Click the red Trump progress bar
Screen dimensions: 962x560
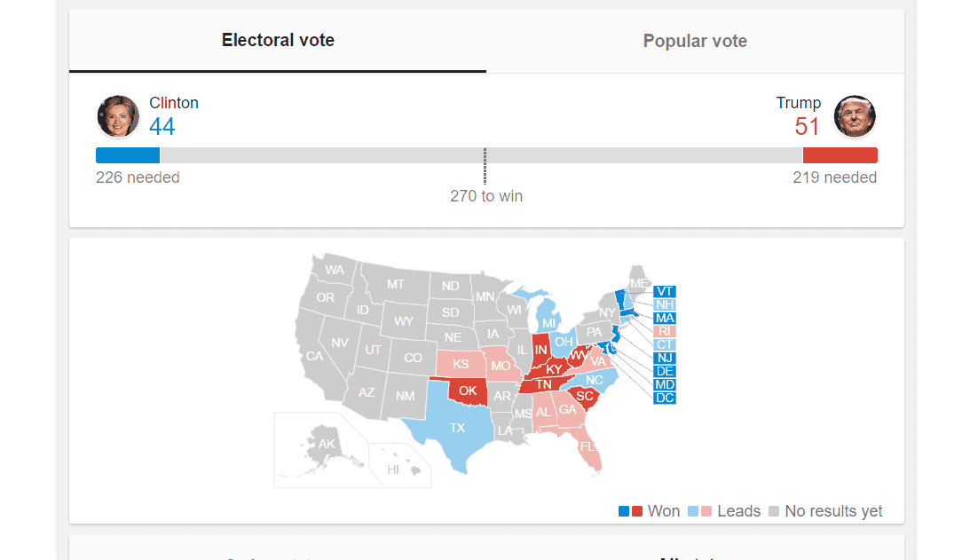[840, 155]
